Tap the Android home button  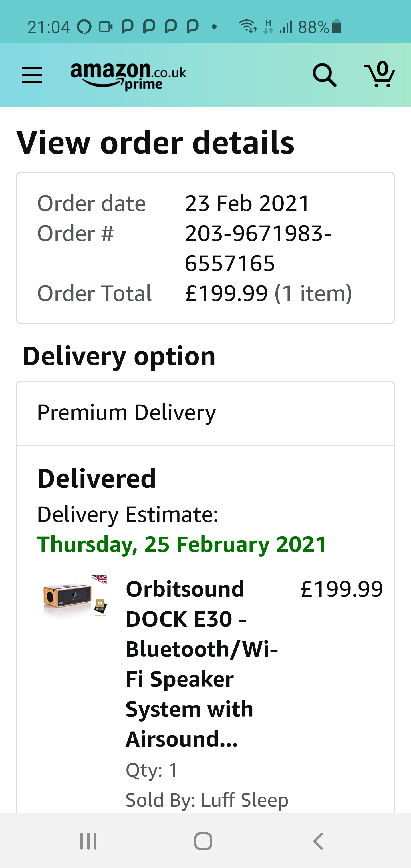point(203,841)
